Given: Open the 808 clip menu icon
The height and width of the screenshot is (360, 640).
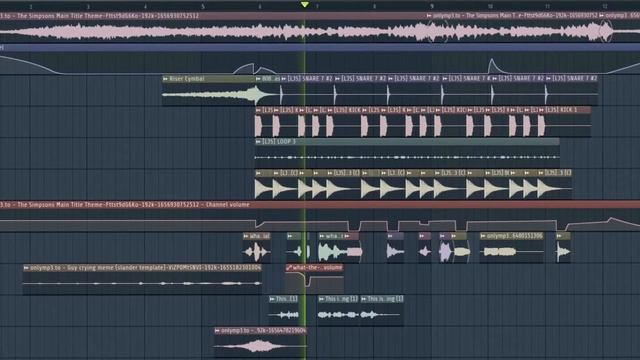Looking at the screenshot, I should [258, 79].
